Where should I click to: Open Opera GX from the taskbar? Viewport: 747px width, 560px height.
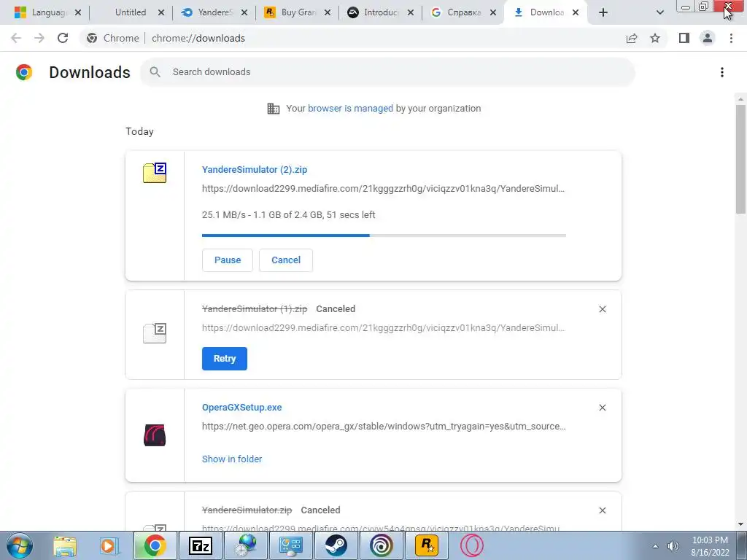[472, 545]
